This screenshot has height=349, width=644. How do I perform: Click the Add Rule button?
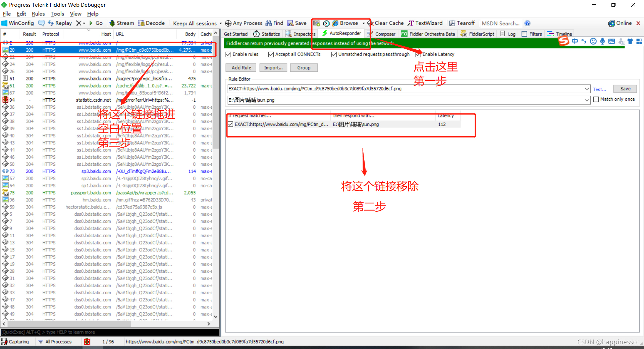click(241, 67)
